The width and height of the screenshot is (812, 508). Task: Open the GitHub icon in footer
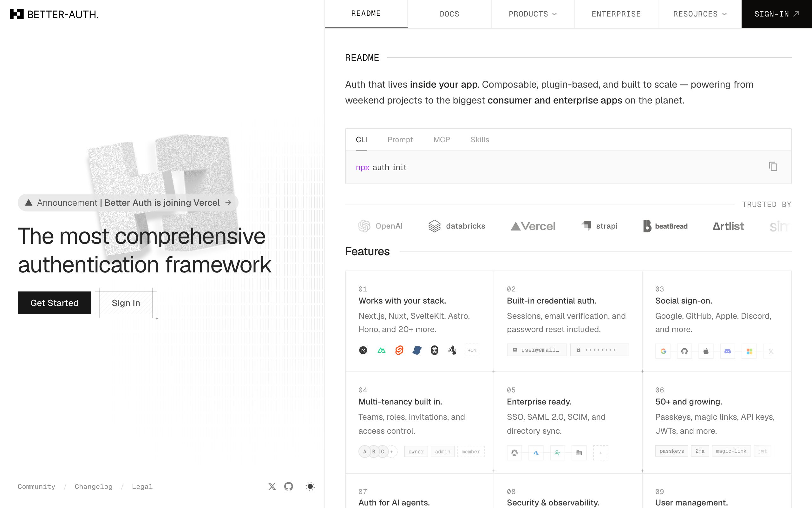289,486
